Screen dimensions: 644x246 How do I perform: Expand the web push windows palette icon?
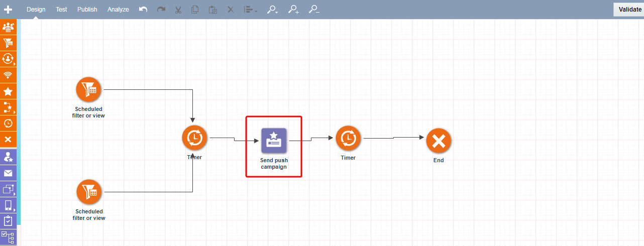(x=8, y=189)
